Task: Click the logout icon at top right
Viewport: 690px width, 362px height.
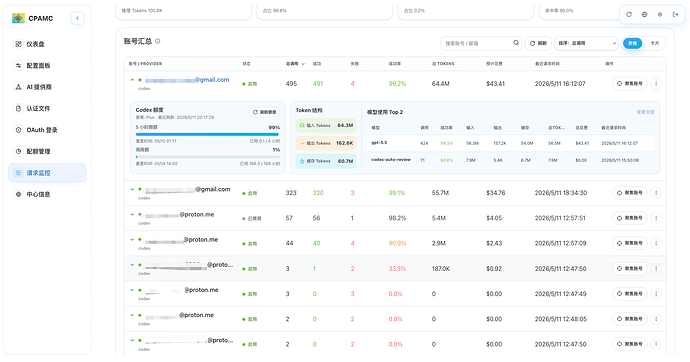Action: 675,15
